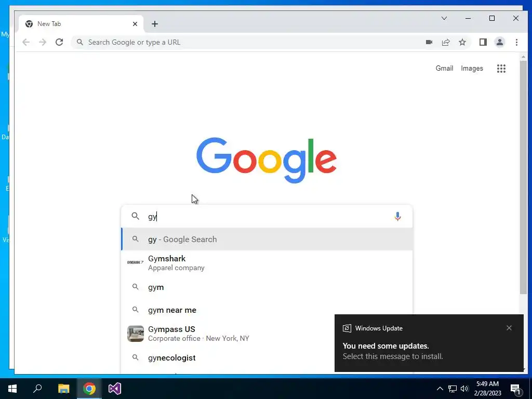This screenshot has width=532, height=399.
Task: Choose 'gy - Google Search' suggestion
Action: [x=267, y=239]
